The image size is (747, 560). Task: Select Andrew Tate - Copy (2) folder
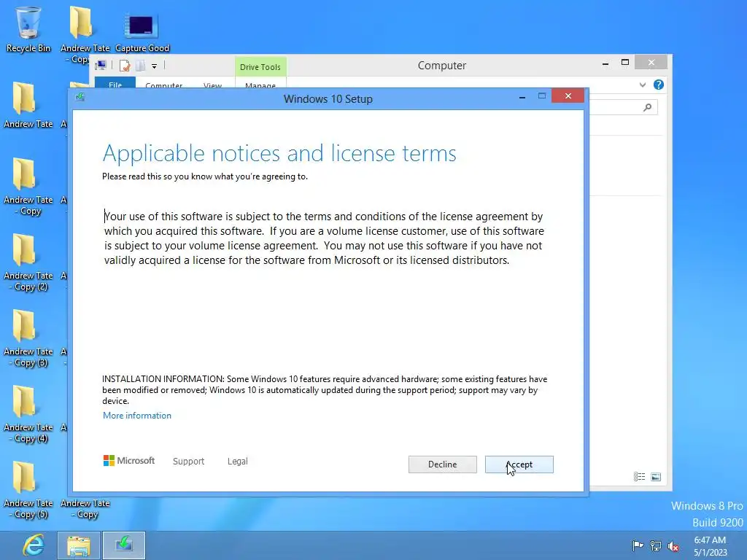pos(28,262)
